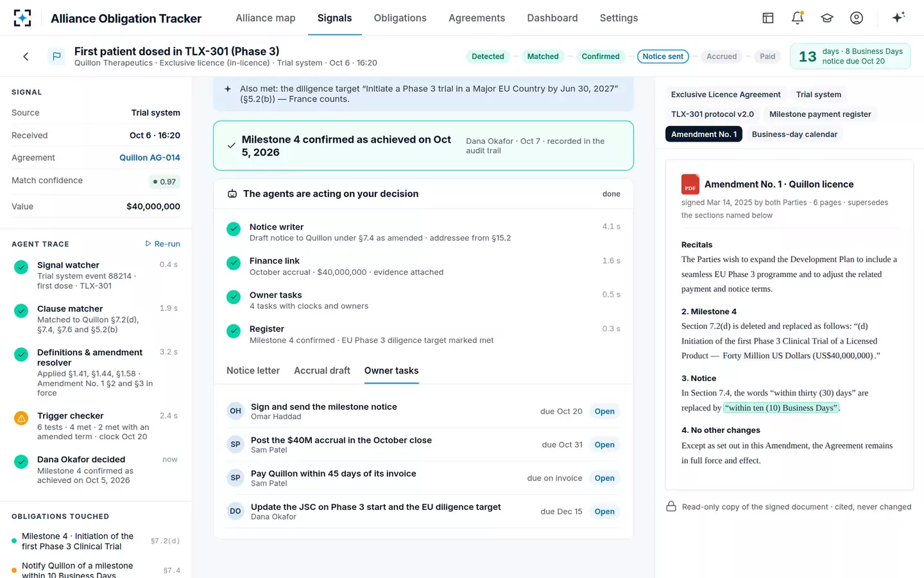Click Open on Post the $40M accrual task
Viewport: 924px width, 578px height.
[604, 444]
